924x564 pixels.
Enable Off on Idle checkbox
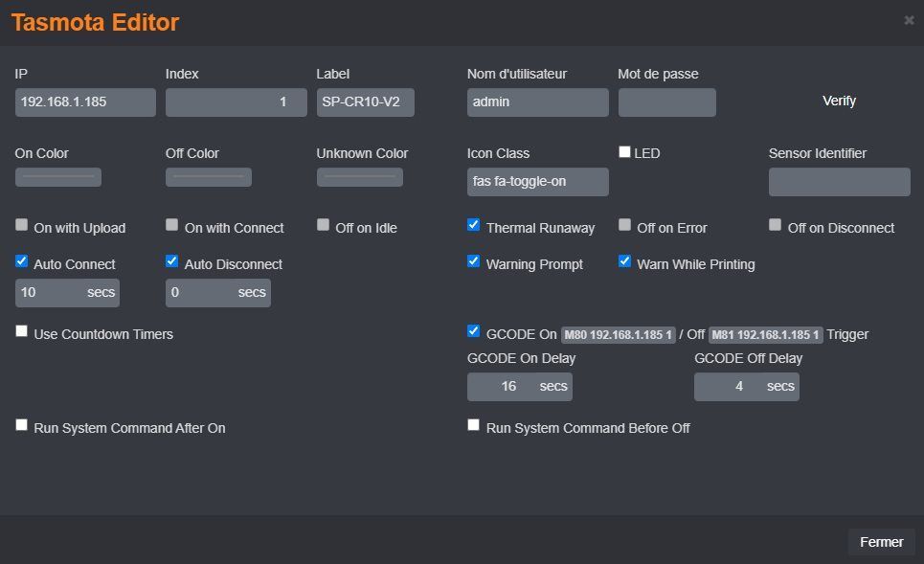323,224
